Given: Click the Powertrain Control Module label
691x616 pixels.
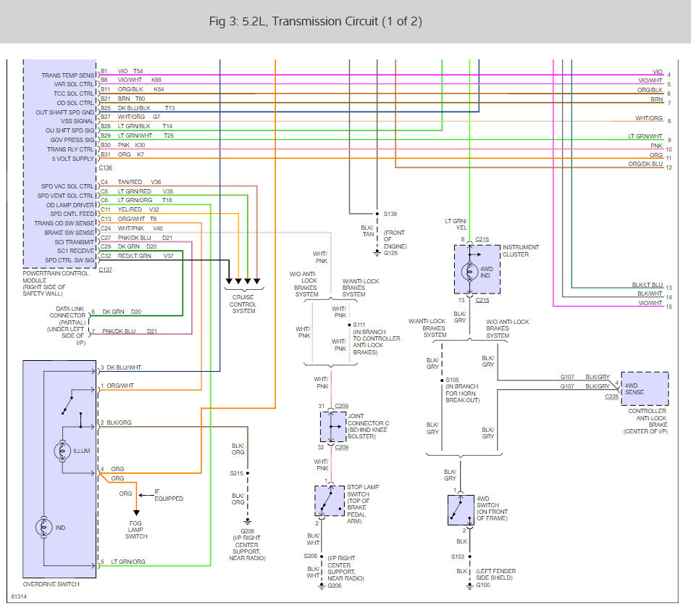Looking at the screenshot, I should pos(56,283).
